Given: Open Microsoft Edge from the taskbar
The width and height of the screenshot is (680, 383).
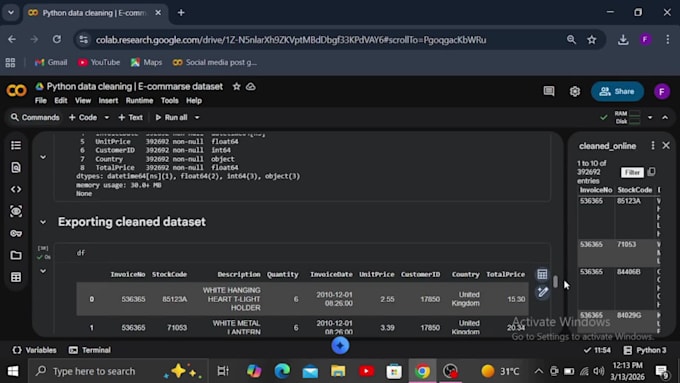Looking at the screenshot, I should point(282,371).
